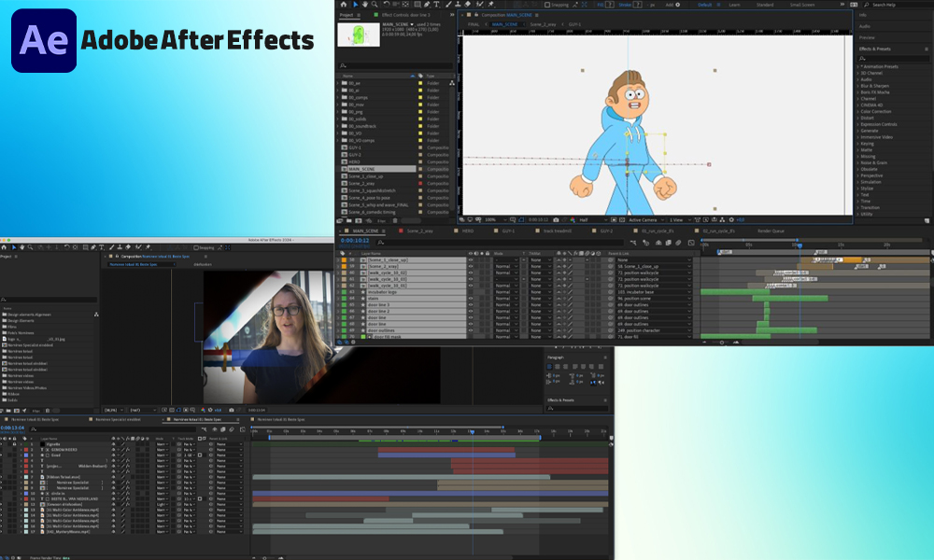934x560 pixels.
Task: Select the Hand tool in upper toolbar
Action: [365, 4]
